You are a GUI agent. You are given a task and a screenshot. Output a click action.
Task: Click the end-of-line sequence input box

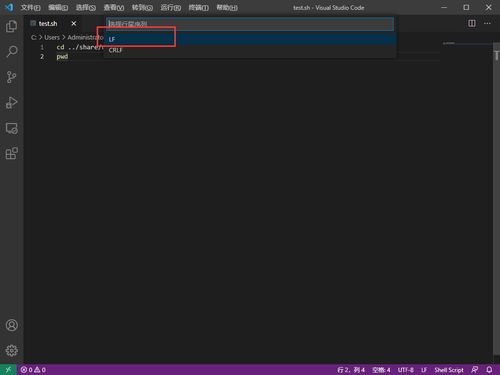point(250,24)
